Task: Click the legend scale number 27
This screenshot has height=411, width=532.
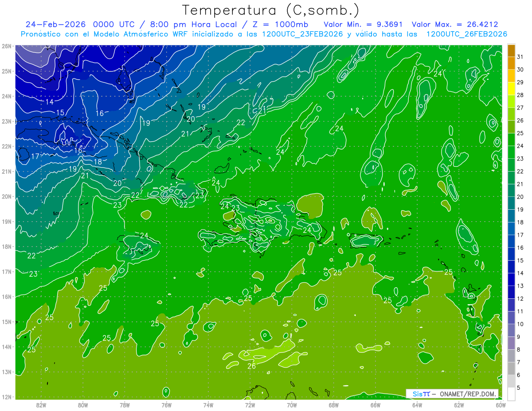Action: [x=520, y=108]
